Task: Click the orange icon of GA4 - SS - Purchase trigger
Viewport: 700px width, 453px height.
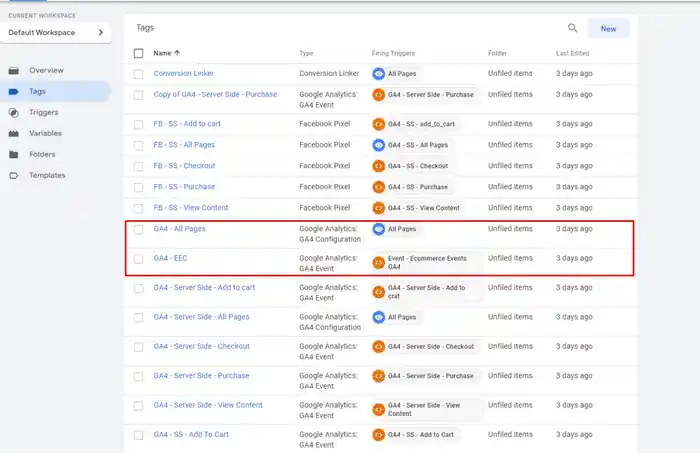Action: tap(379, 187)
